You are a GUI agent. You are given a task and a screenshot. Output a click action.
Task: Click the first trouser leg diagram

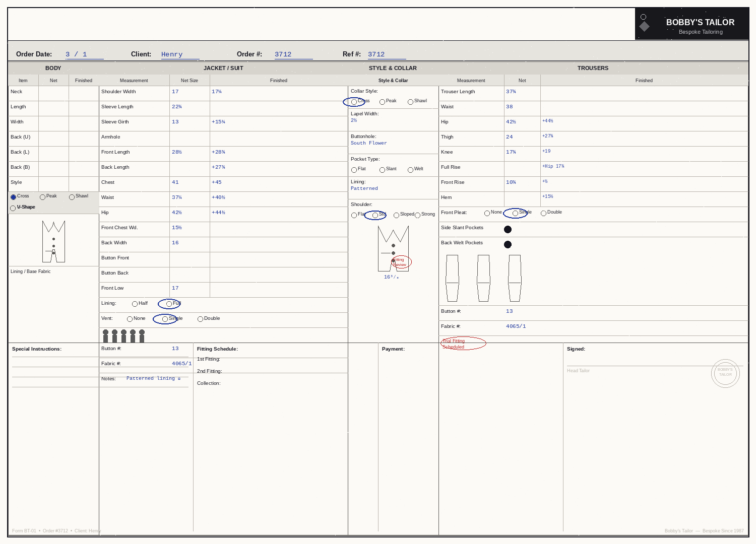click(x=452, y=278)
